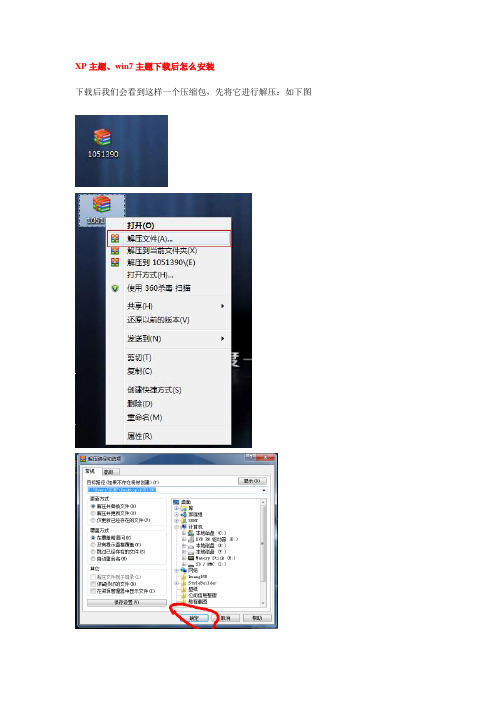Click the WinRAR icon in the dialog title bar
Screen dimensions: 496x702
82,458
